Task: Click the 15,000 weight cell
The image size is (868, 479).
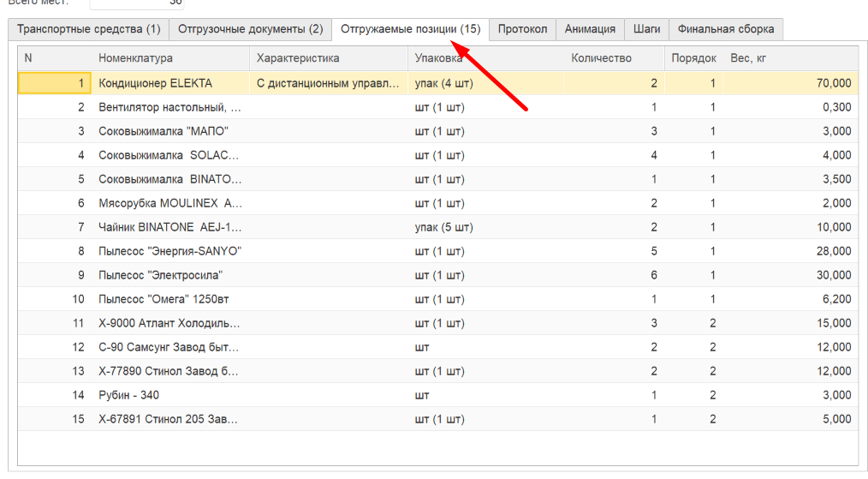Action: tap(790, 323)
